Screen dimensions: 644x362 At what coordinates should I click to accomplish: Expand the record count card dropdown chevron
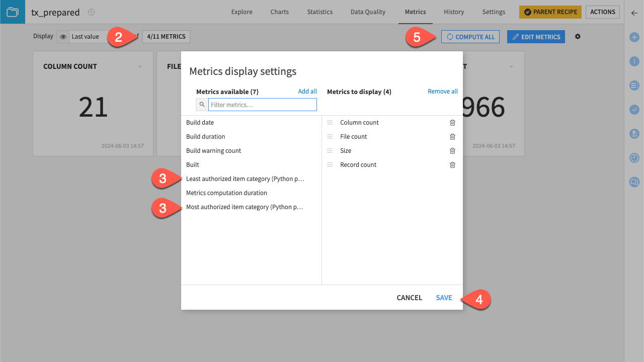tap(511, 66)
